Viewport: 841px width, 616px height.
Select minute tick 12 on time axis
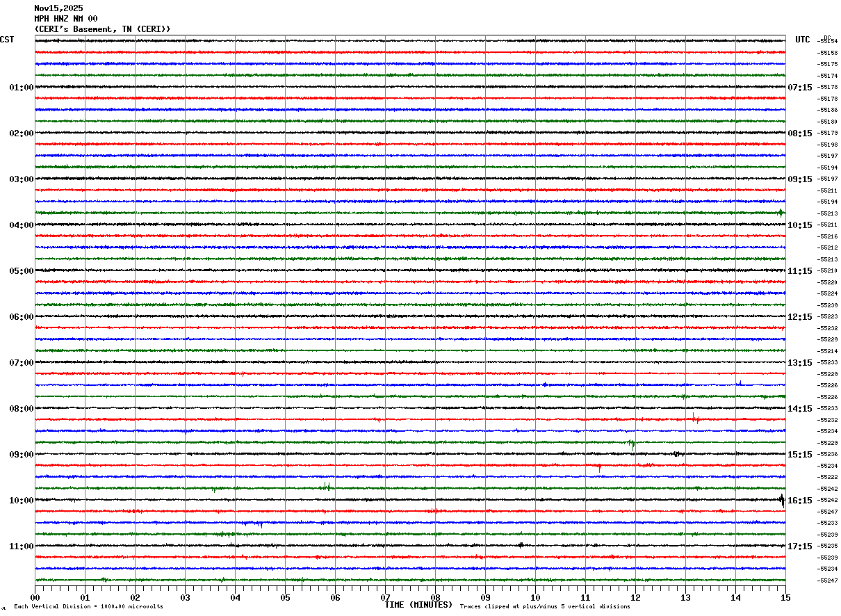click(635, 597)
